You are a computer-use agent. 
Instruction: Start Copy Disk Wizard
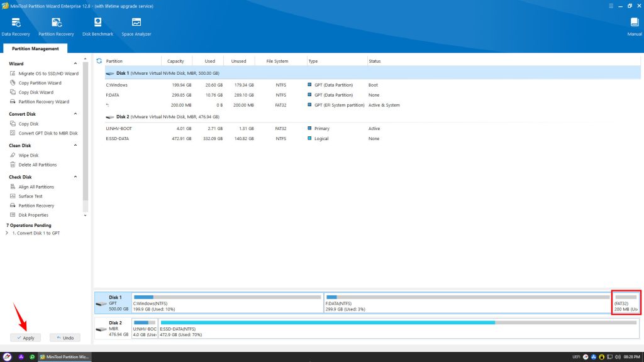pyautogui.click(x=31, y=92)
